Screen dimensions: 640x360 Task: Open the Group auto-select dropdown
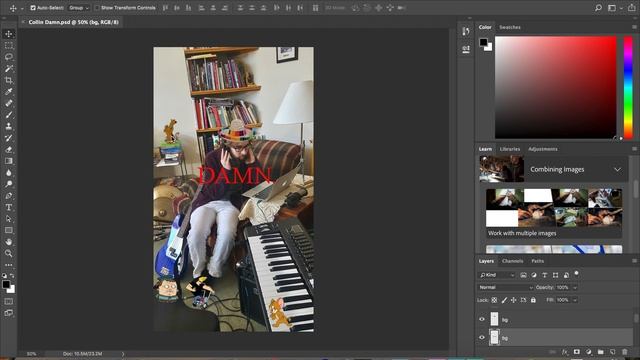click(x=79, y=8)
